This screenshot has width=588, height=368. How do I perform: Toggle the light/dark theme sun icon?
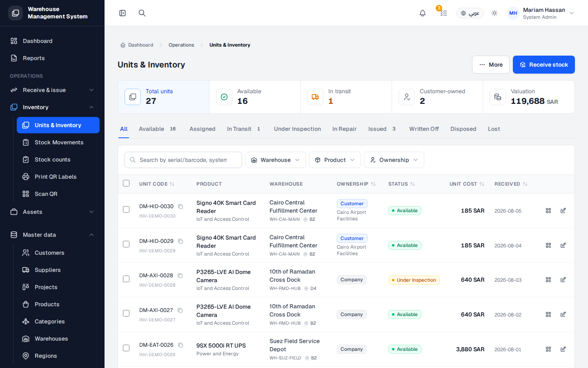[x=494, y=13]
